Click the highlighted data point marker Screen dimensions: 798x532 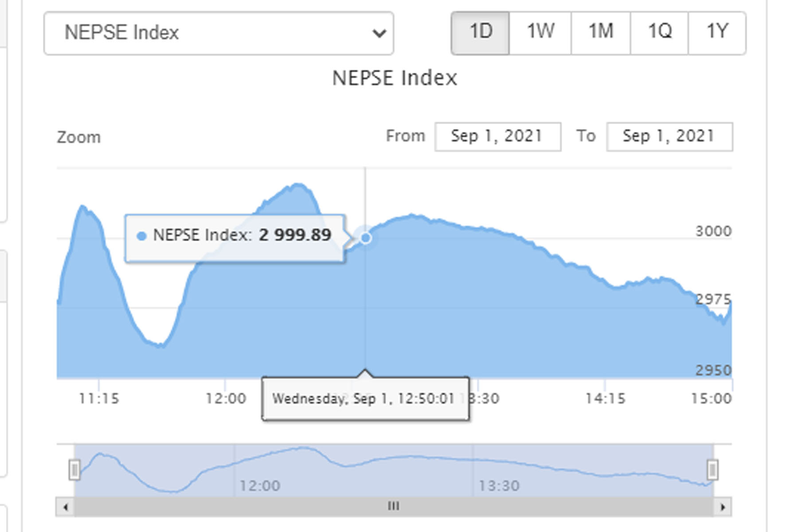point(365,238)
